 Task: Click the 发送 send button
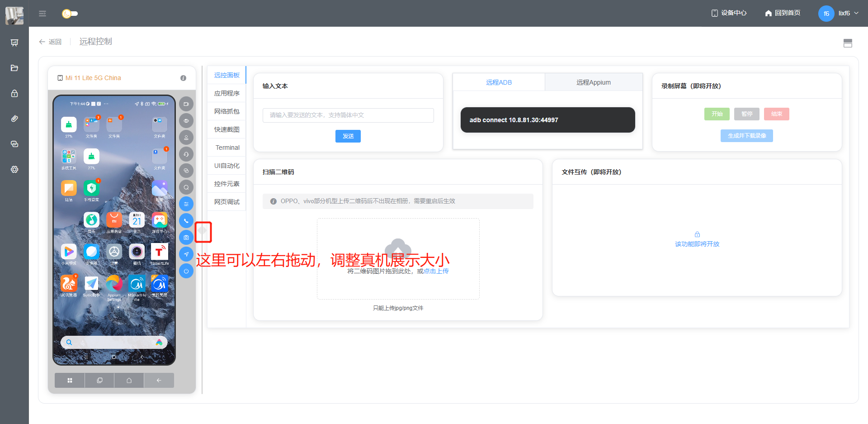(348, 136)
